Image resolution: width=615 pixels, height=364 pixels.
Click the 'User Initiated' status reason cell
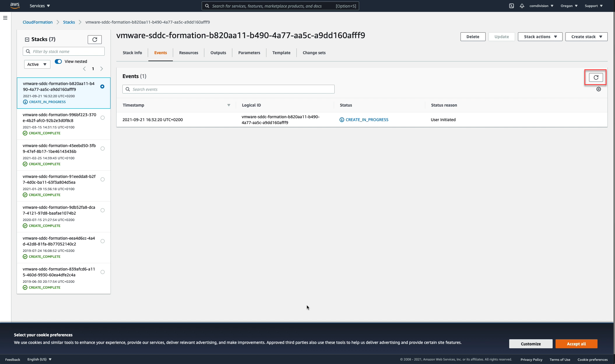[x=443, y=120]
